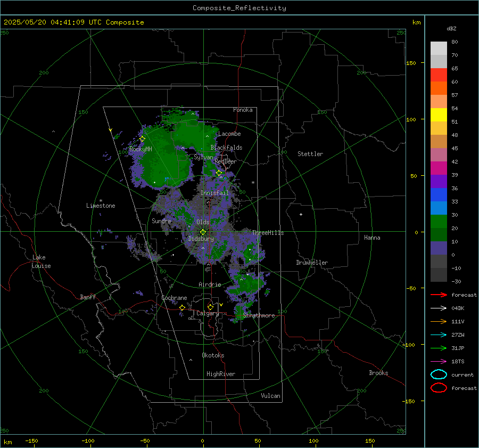Click yellow swatch between 54 and 51 dBZ
The height and width of the screenshot is (448, 479).
click(439, 115)
